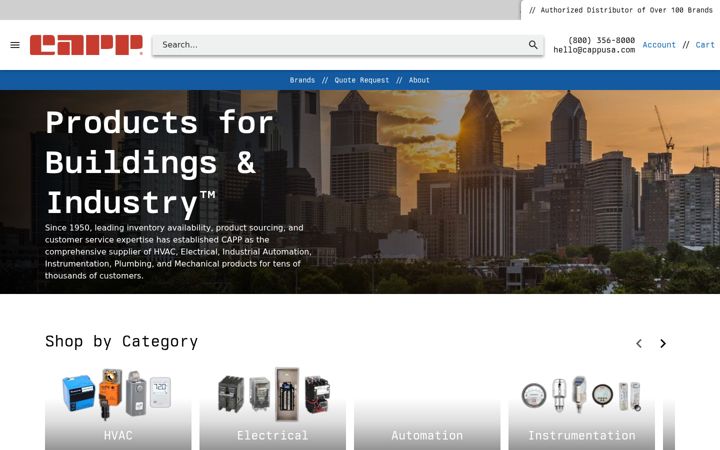Select the HVAC category card

coord(118,409)
